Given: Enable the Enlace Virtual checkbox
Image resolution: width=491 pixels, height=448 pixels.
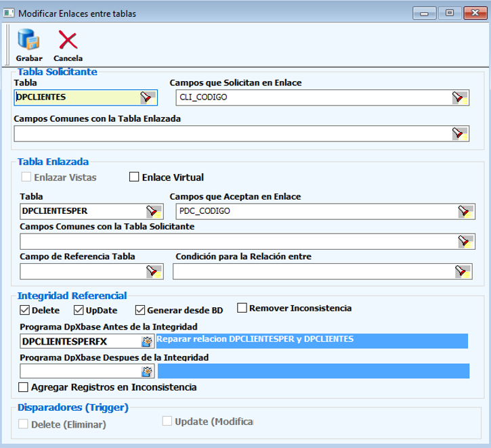Looking at the screenshot, I should 134,177.
